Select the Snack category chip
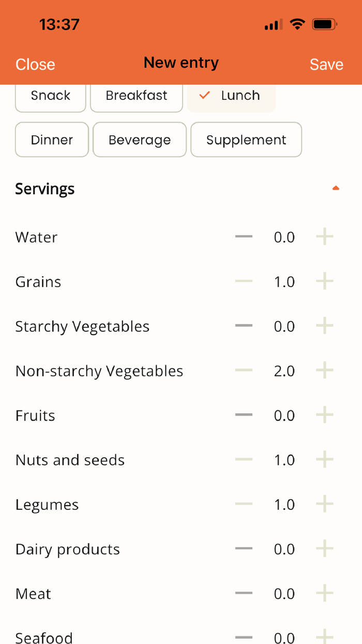 (x=50, y=95)
